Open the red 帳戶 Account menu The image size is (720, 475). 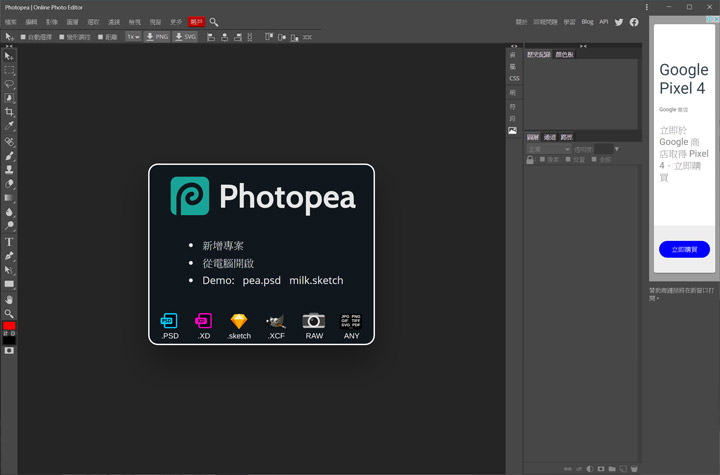[197, 22]
